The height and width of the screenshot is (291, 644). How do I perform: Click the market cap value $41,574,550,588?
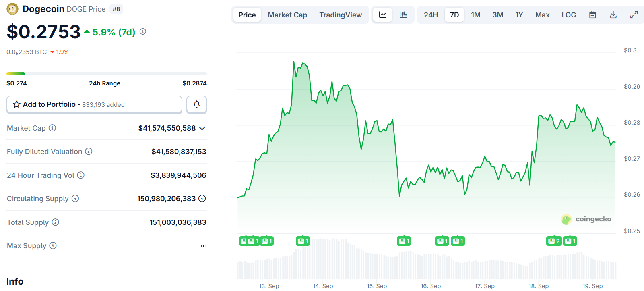[167, 128]
